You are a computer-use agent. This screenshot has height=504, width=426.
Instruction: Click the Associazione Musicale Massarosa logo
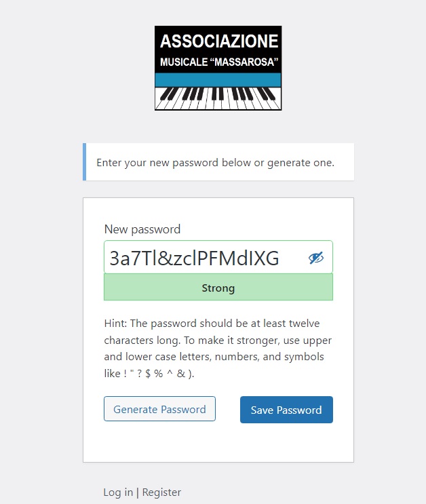[218, 68]
